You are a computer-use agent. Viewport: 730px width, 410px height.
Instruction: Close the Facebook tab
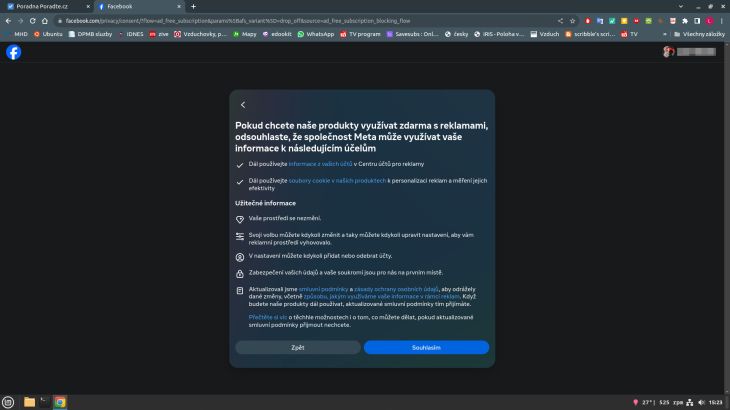179,7
